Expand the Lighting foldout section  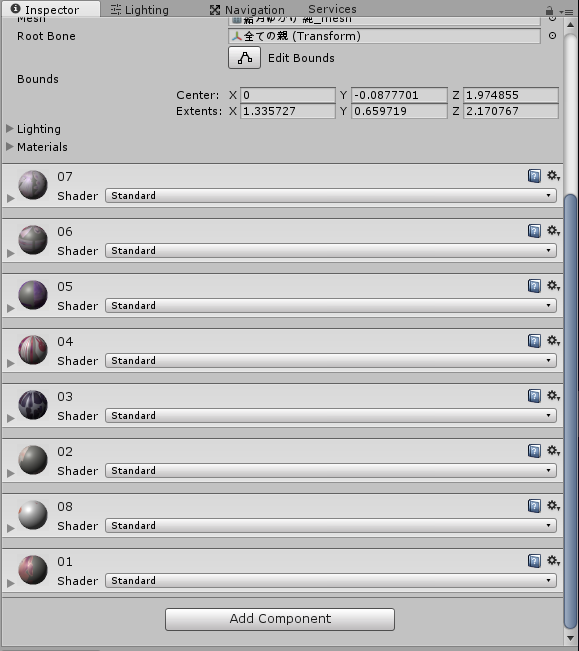point(10,129)
